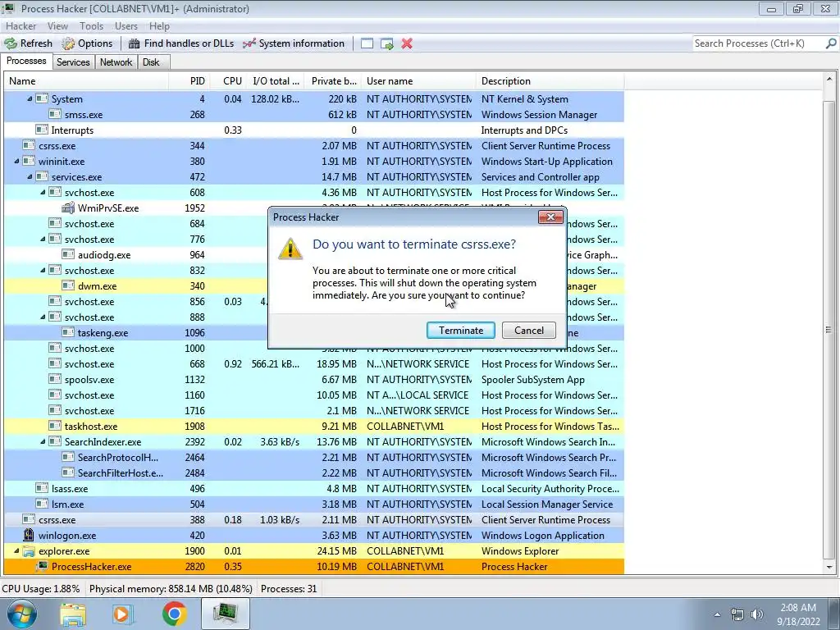Open Windows Media Player from taskbar
840x630 pixels.
(x=123, y=614)
